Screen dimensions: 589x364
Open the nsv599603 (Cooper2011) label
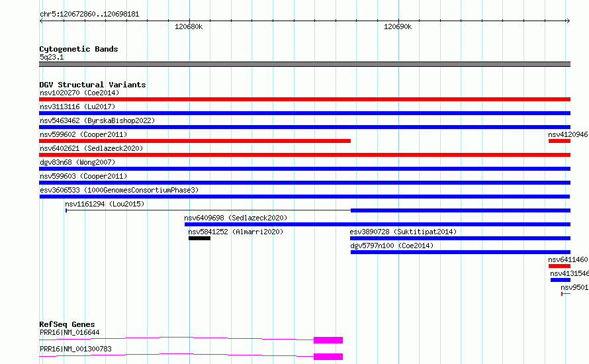[83, 176]
